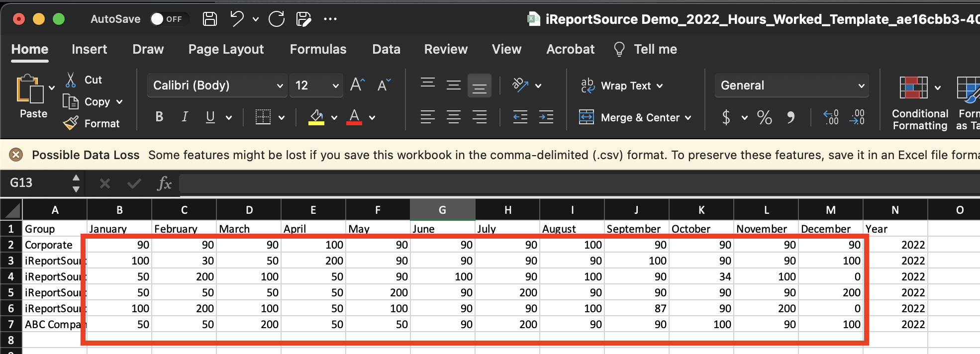Image resolution: width=980 pixels, height=354 pixels.
Task: Decrease indent
Action: (x=520, y=117)
